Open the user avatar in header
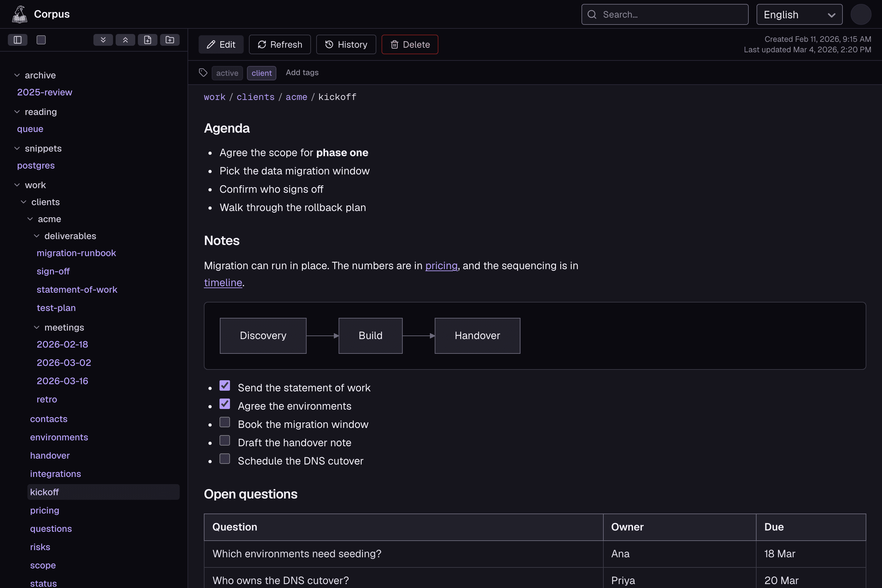The width and height of the screenshot is (882, 588). click(861, 14)
